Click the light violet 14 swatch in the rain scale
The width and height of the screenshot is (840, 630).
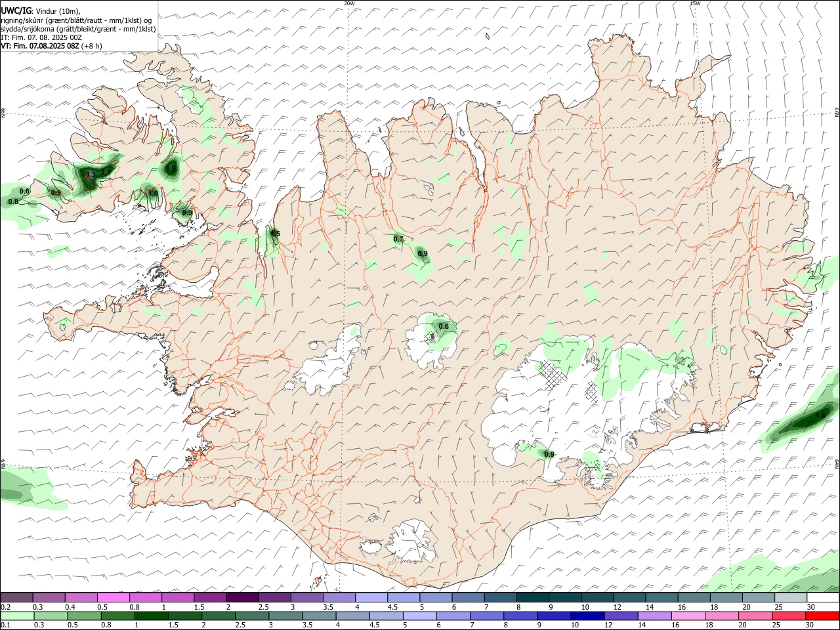(654, 616)
